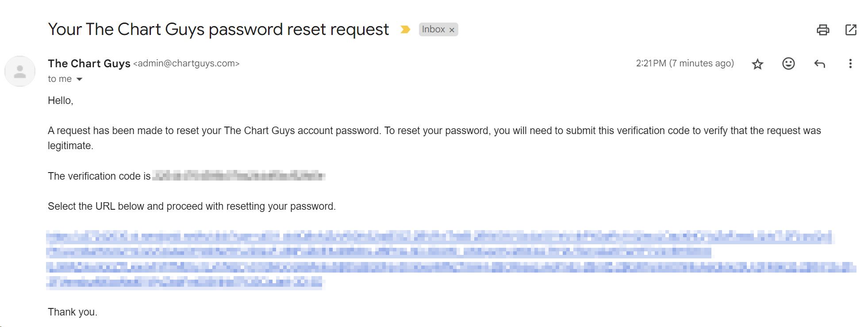Screen dimensions: 868x327
Task: Click the "Hello," greeting text
Action: pyautogui.click(x=60, y=100)
